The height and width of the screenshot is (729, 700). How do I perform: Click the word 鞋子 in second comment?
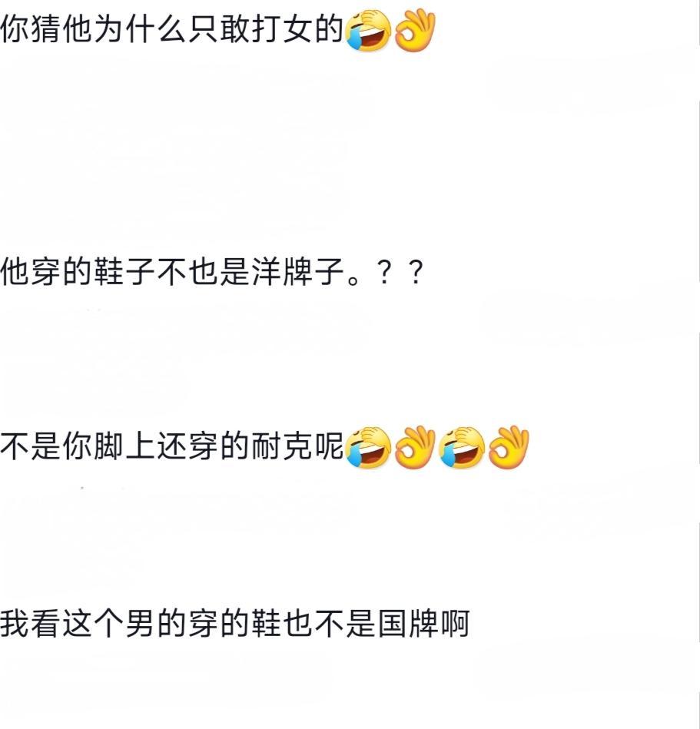[124, 272]
